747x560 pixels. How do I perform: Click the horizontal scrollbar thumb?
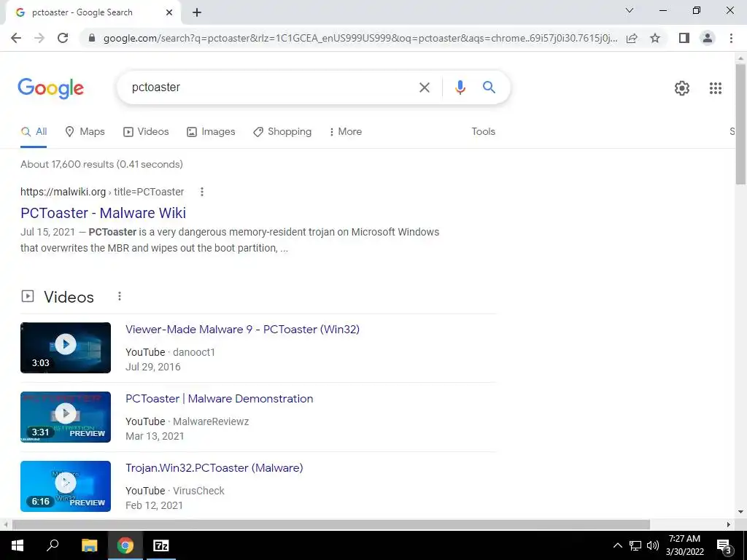click(x=331, y=525)
